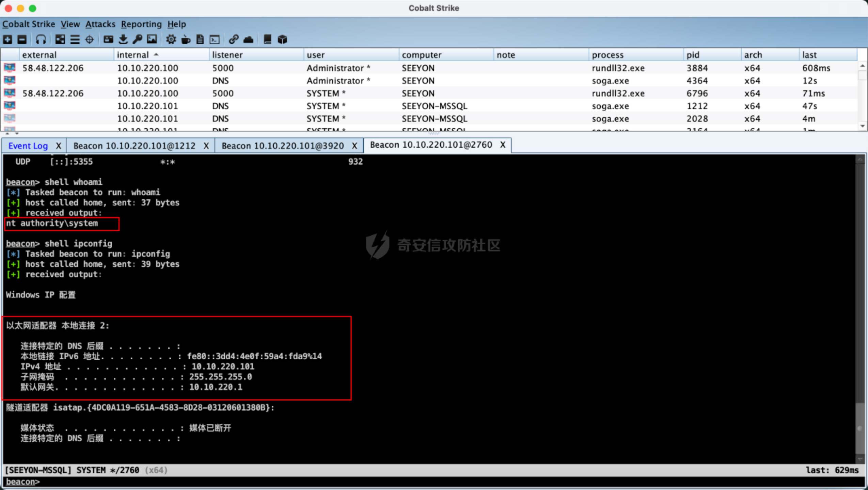The height and width of the screenshot is (490, 868).
Task: Open Screenshots via the picture icon
Action: coord(152,39)
